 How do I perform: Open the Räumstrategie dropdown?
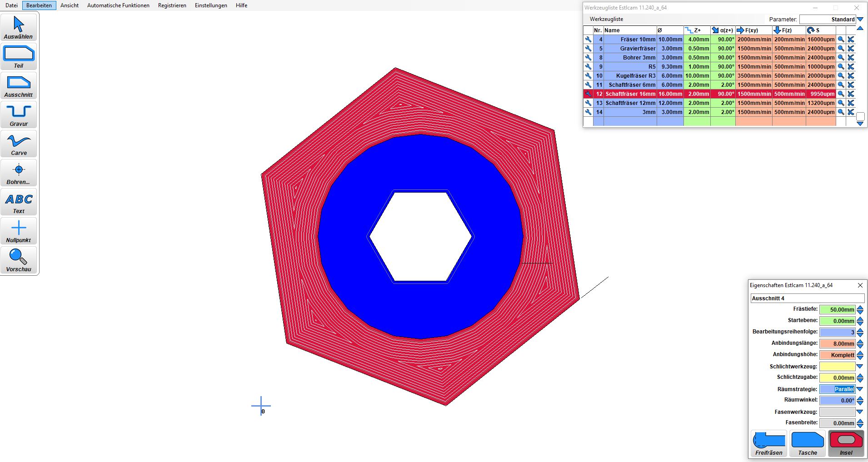pyautogui.click(x=860, y=389)
